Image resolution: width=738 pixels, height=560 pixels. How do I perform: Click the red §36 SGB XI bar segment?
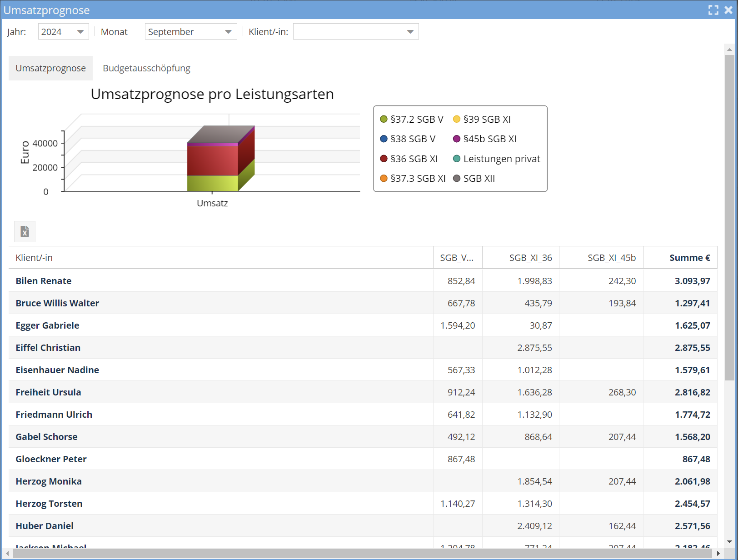[x=212, y=160]
